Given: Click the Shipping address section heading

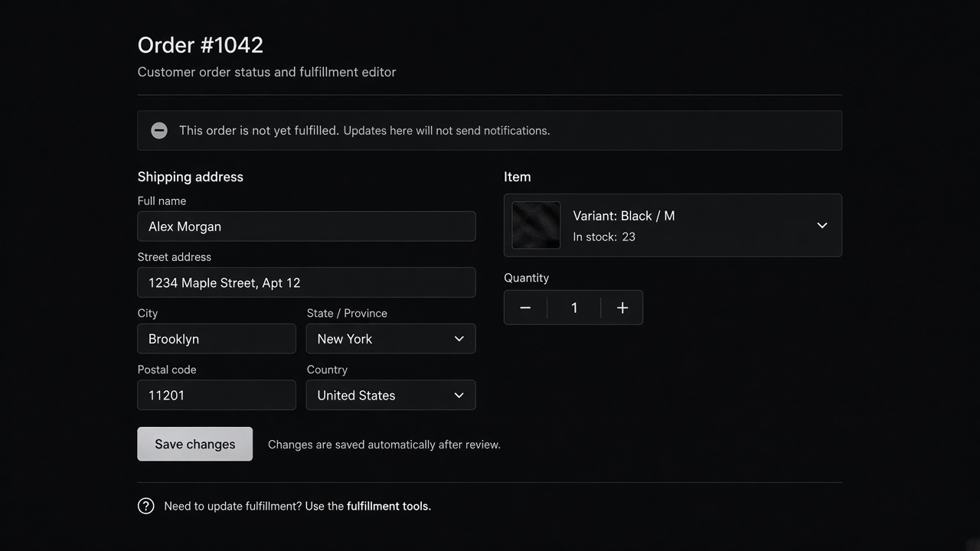Looking at the screenshot, I should tap(191, 177).
